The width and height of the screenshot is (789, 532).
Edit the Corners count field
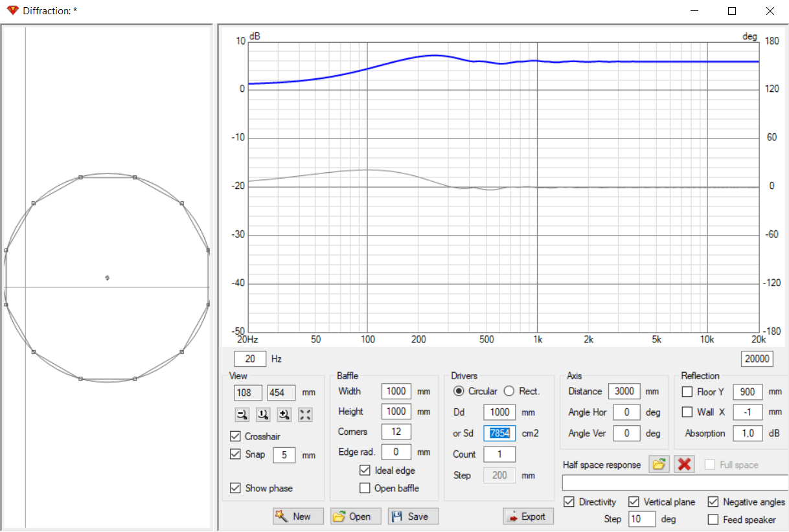(396, 432)
